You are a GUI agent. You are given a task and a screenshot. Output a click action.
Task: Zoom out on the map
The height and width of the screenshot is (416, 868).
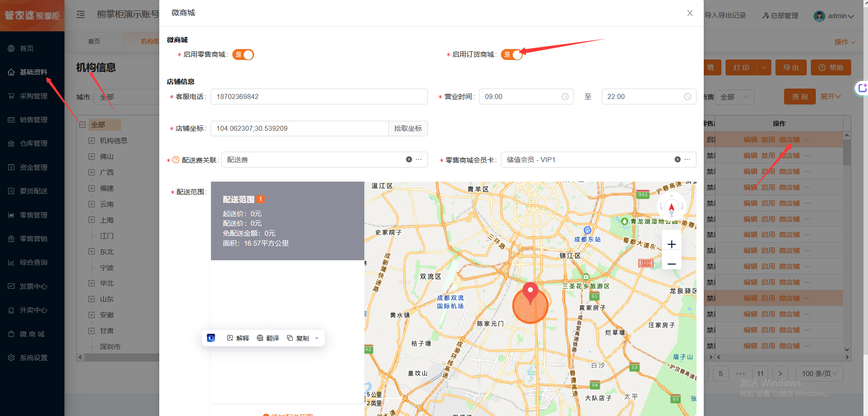tap(672, 264)
